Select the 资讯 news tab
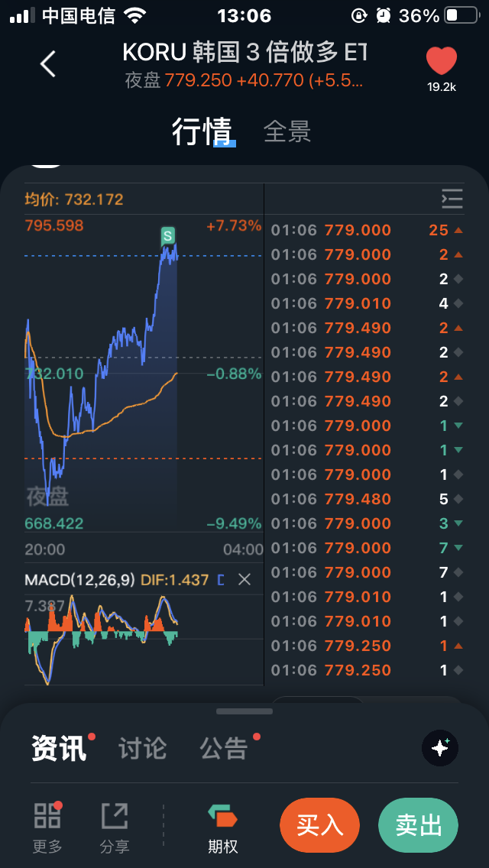This screenshot has height=868, width=489. (59, 749)
